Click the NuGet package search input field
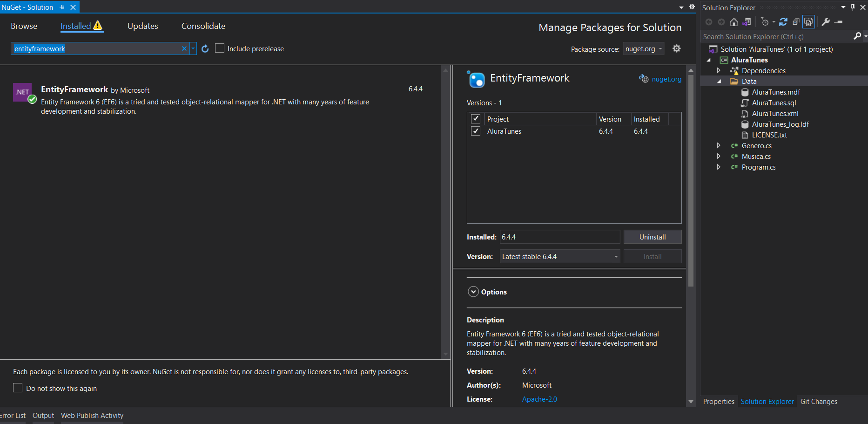The height and width of the screenshot is (424, 868). [97, 48]
